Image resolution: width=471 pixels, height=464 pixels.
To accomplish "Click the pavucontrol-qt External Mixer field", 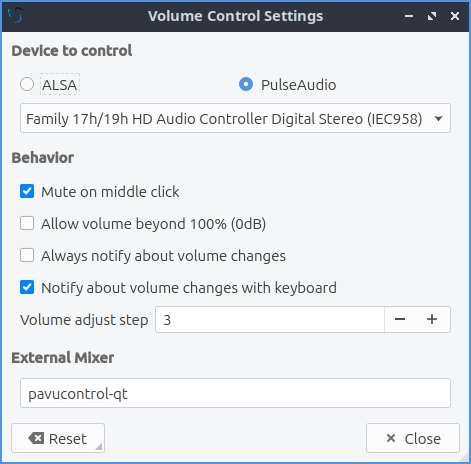I will click(x=235, y=393).
